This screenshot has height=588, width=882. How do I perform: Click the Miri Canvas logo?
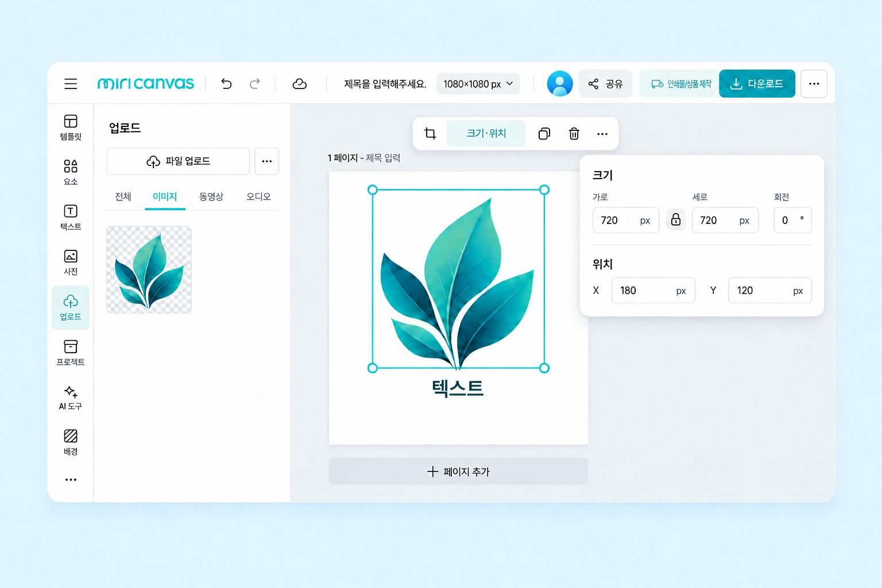(146, 84)
